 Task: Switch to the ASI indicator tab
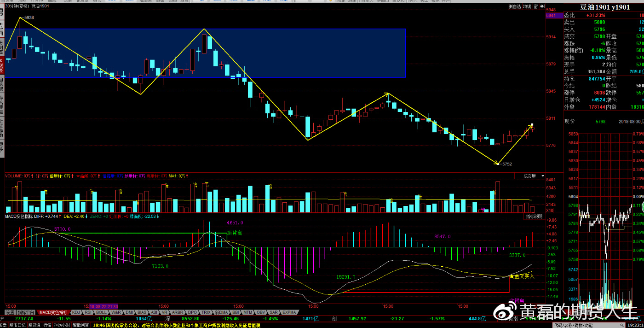(154, 312)
